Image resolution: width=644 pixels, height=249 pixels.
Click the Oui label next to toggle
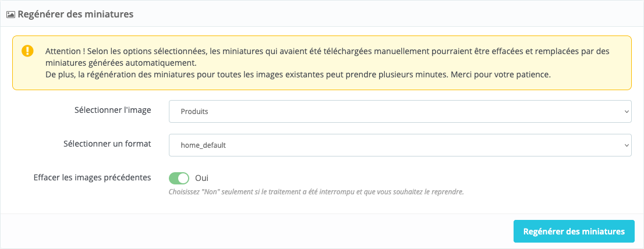pos(201,179)
